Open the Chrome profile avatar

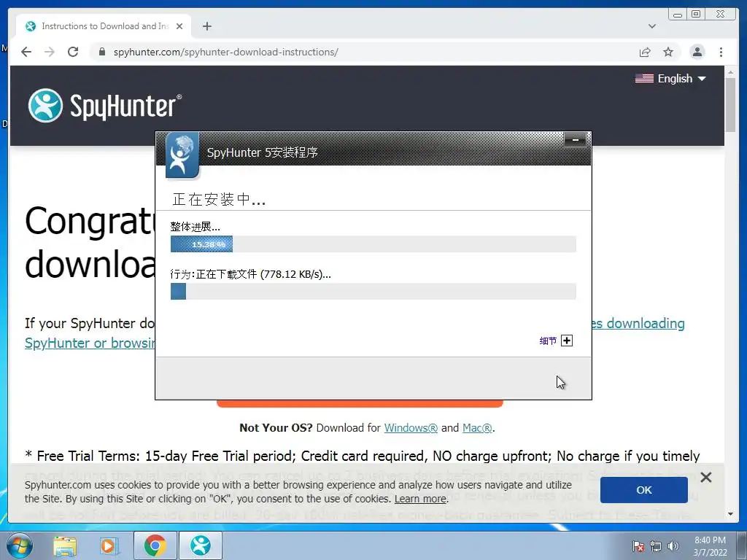(697, 52)
